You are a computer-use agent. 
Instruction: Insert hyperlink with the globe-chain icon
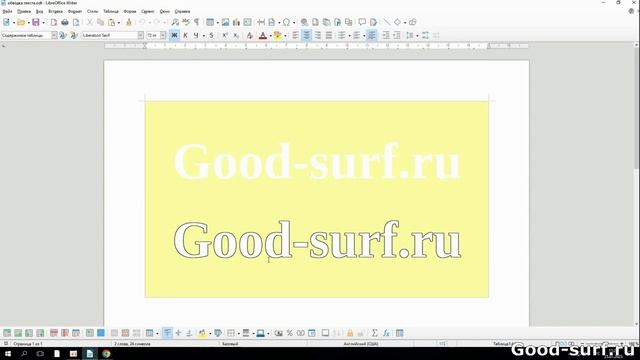click(304, 22)
